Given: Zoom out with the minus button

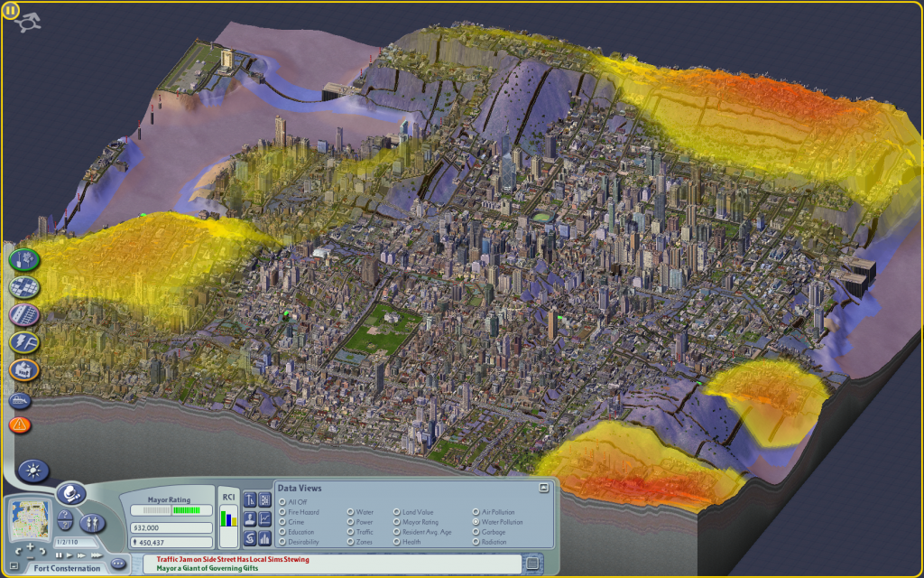Looking at the screenshot, I should pyautogui.click(x=30, y=557).
